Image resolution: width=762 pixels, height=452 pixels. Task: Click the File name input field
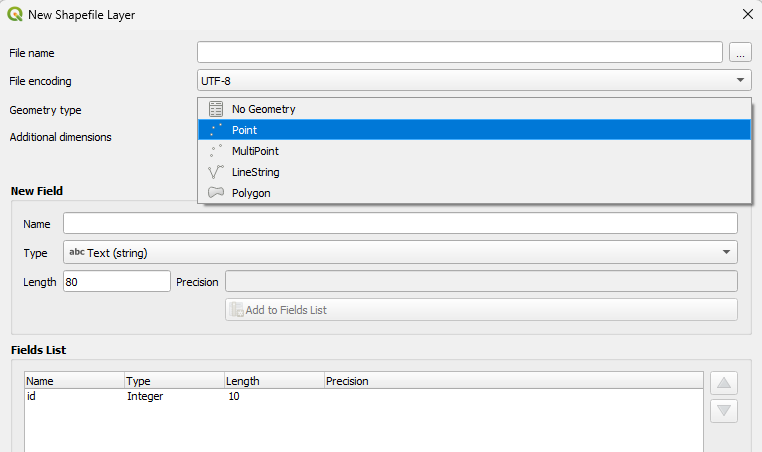point(460,52)
